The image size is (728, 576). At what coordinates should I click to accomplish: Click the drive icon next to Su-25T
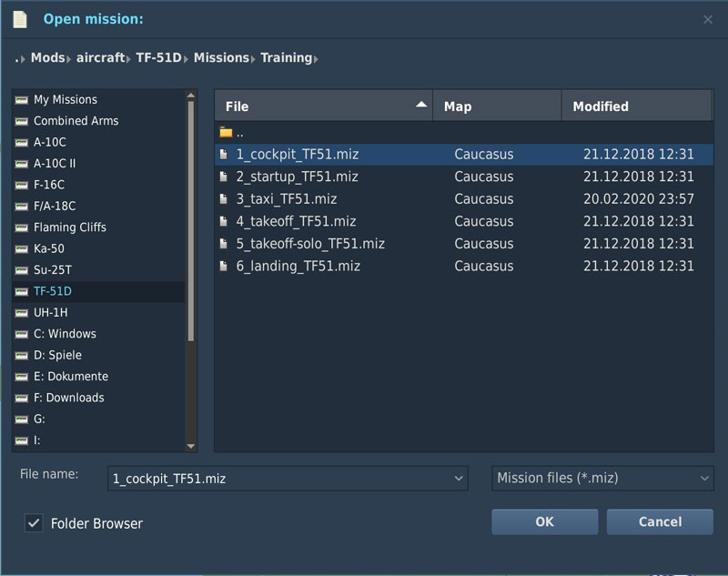[x=21, y=270]
